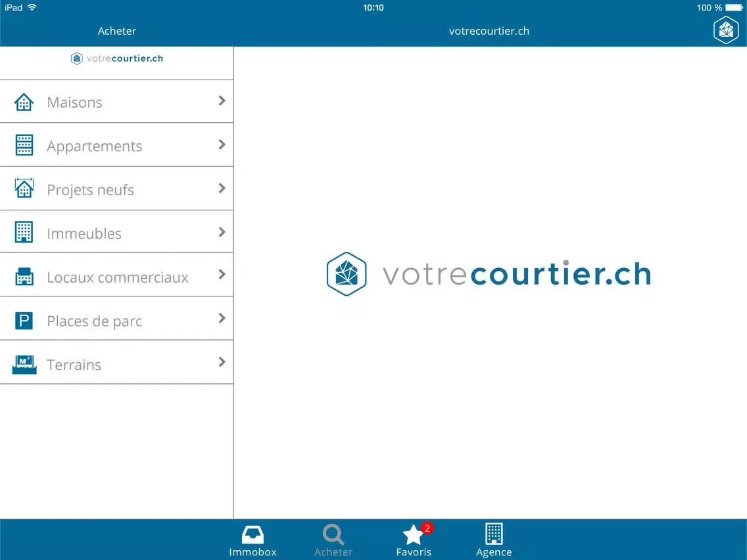The image size is (747, 560).
Task: Tap the Acheter magnifier icon
Action: click(x=333, y=534)
